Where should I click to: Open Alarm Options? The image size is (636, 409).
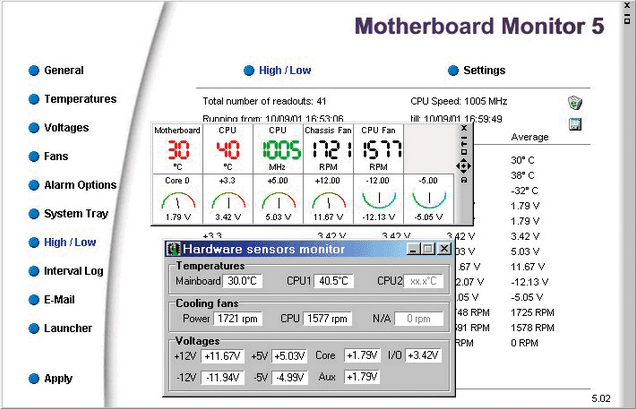[x=73, y=185]
